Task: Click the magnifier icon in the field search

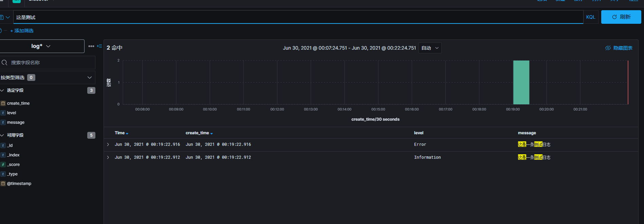Action: (4, 63)
